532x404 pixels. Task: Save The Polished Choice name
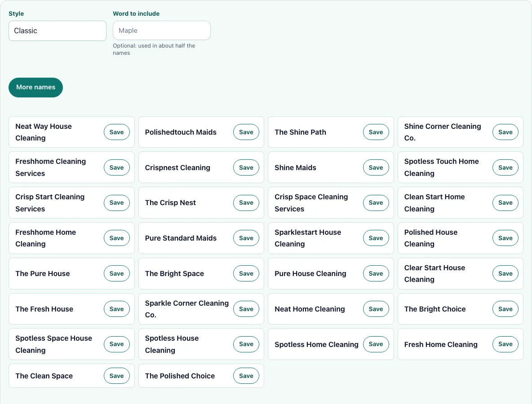(246, 376)
